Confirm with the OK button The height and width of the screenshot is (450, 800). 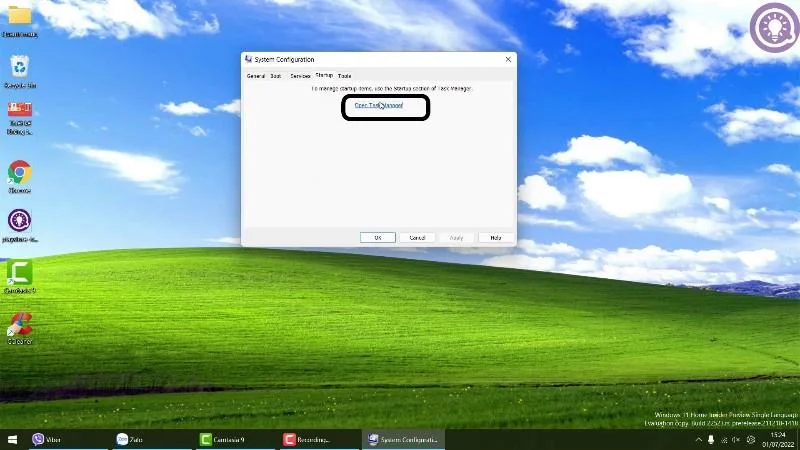pyautogui.click(x=378, y=238)
